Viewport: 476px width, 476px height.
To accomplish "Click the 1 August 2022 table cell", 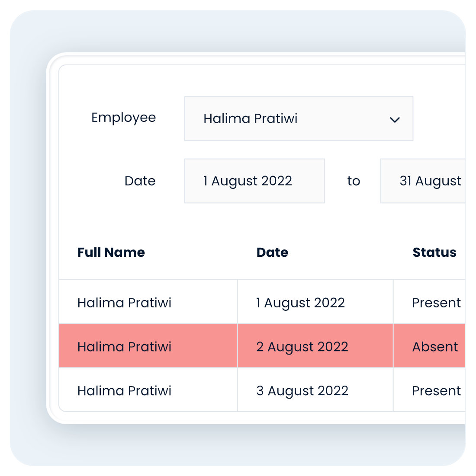I will click(x=301, y=303).
